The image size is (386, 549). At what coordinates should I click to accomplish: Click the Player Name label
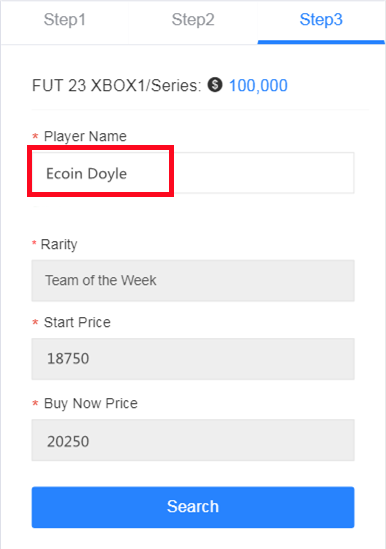85,137
